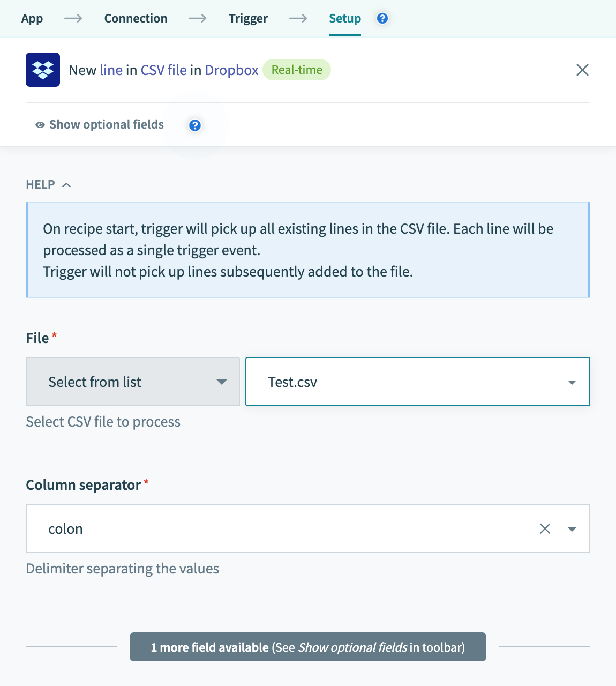Click the Dropbox link in the trigger title

tap(231, 70)
